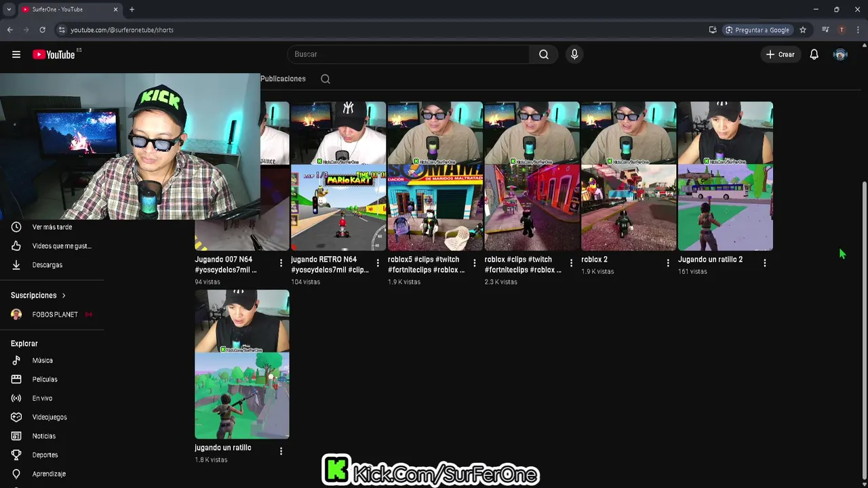Open options menu for jugando un ratillo

pyautogui.click(x=281, y=451)
